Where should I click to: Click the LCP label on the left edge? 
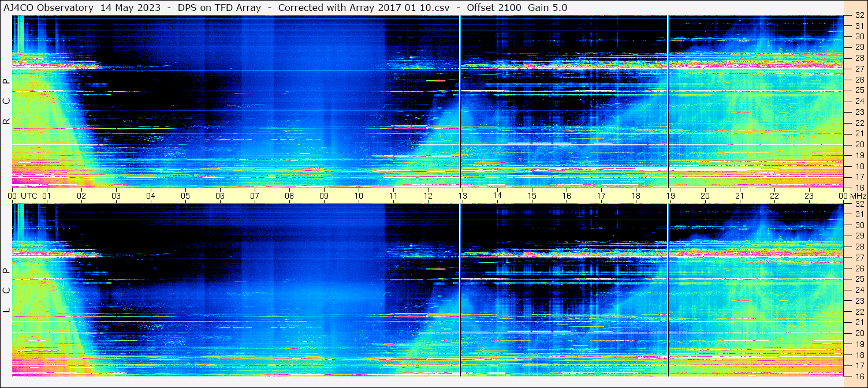[6, 290]
